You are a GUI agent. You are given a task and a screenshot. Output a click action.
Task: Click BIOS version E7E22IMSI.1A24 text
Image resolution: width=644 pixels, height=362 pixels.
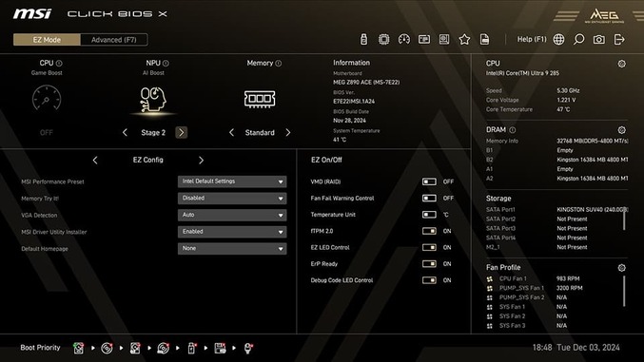point(354,101)
